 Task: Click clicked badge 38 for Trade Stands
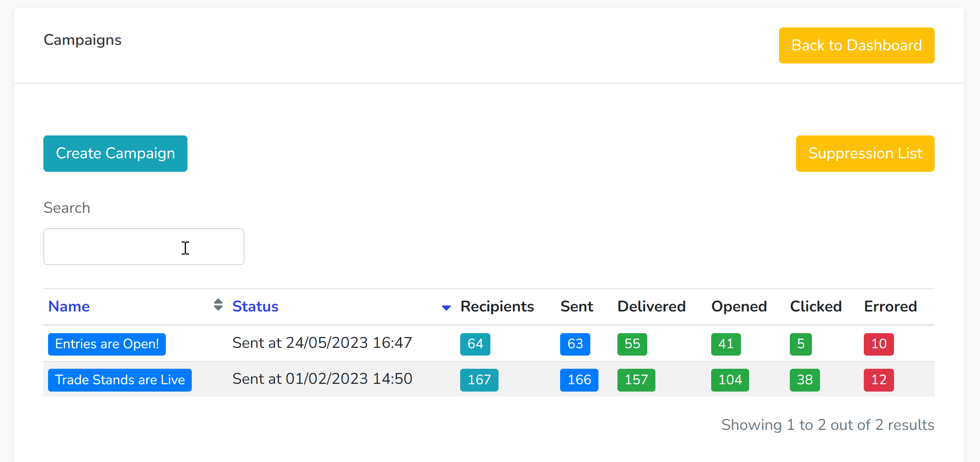pos(805,380)
